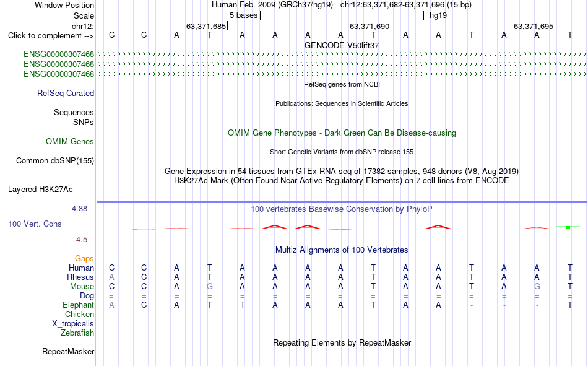Select the Layered H3K27Ac track label
The width and height of the screenshot is (588, 366).
(40, 190)
